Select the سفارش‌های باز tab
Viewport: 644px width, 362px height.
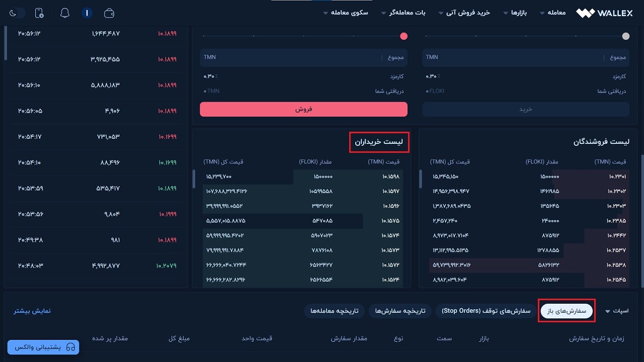[x=567, y=311]
